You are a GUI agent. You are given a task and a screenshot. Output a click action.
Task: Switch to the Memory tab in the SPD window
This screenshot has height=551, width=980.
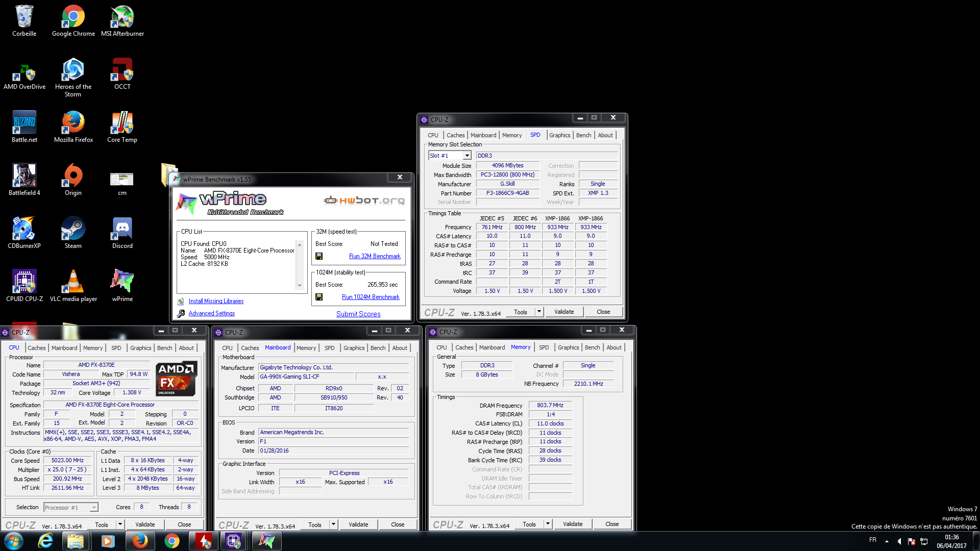coord(511,135)
